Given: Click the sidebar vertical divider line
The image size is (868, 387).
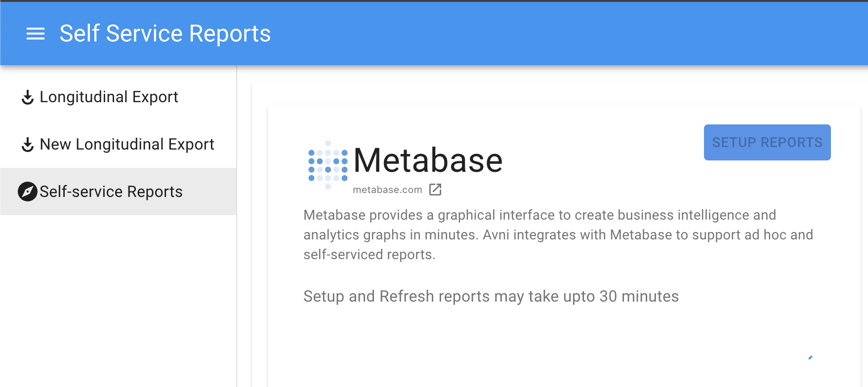Looking at the screenshot, I should pyautogui.click(x=237, y=226).
